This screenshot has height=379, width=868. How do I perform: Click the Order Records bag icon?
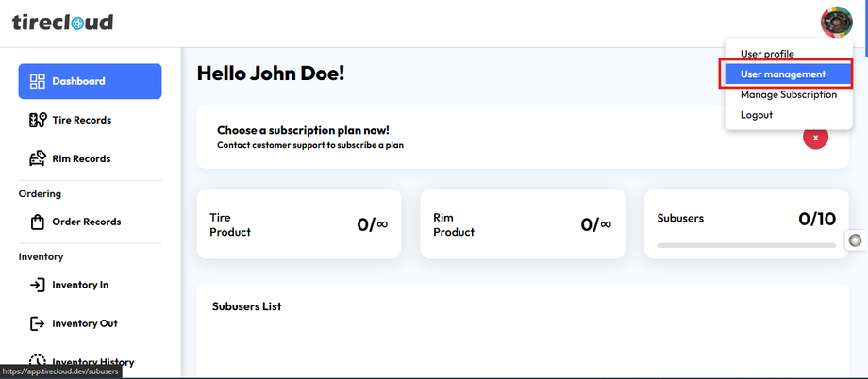point(38,222)
